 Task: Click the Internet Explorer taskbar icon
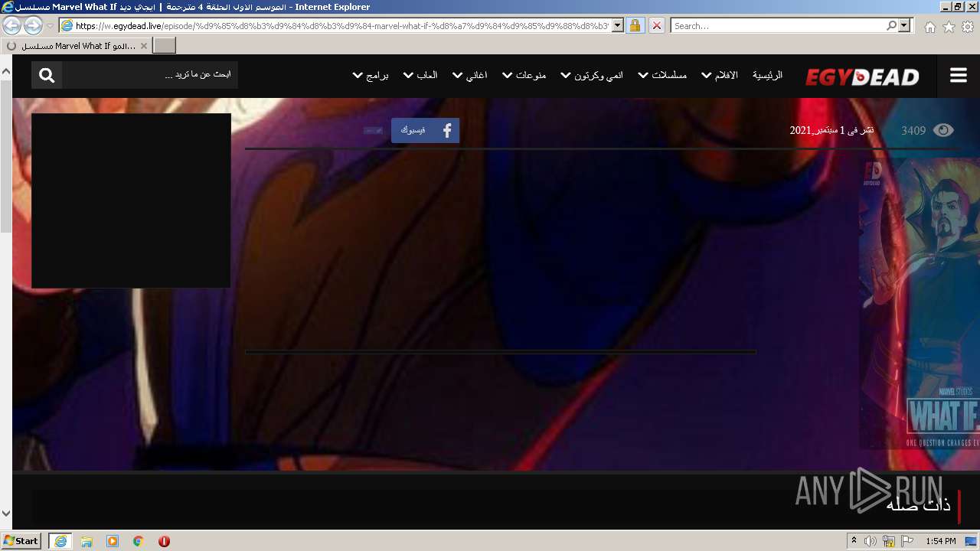pyautogui.click(x=60, y=541)
